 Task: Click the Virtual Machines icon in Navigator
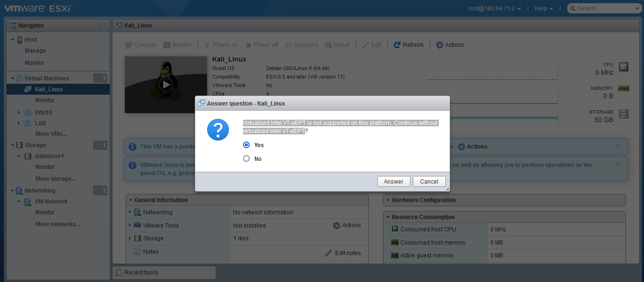click(19, 79)
